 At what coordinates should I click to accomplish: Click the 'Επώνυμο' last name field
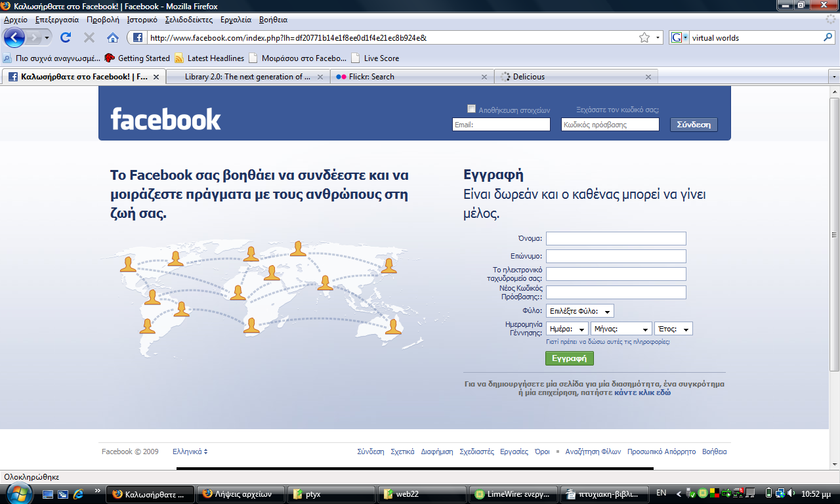click(x=616, y=256)
